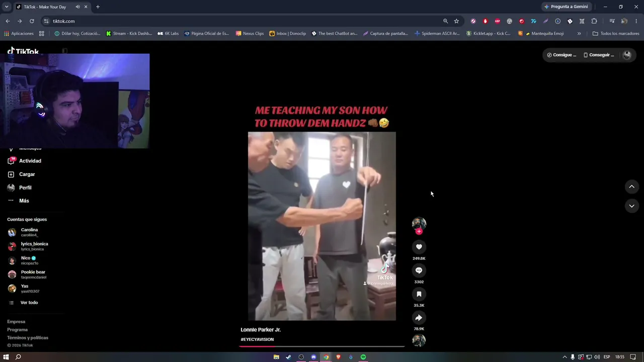Open the spinning sound disc below share
This screenshot has height=362, width=644.
click(419, 341)
